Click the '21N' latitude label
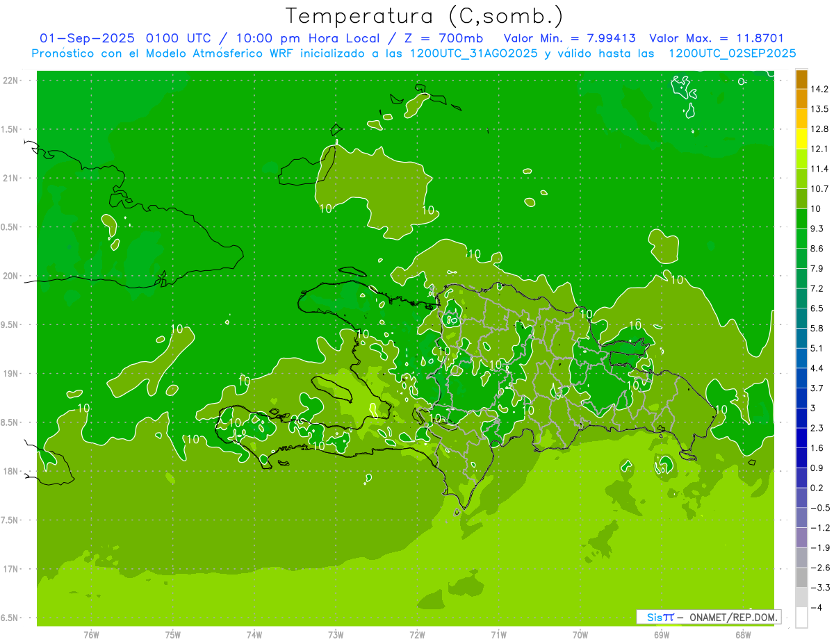 pyautogui.click(x=10, y=179)
